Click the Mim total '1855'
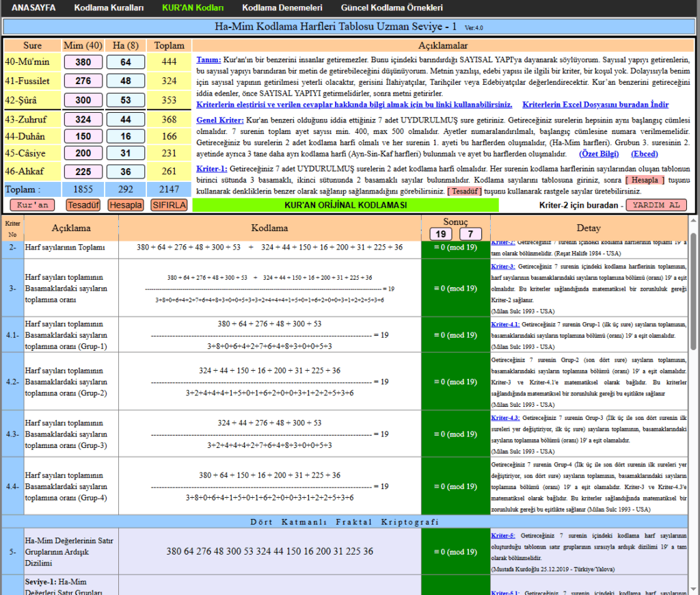Image resolution: width=700 pixels, height=595 pixels. 83,189
